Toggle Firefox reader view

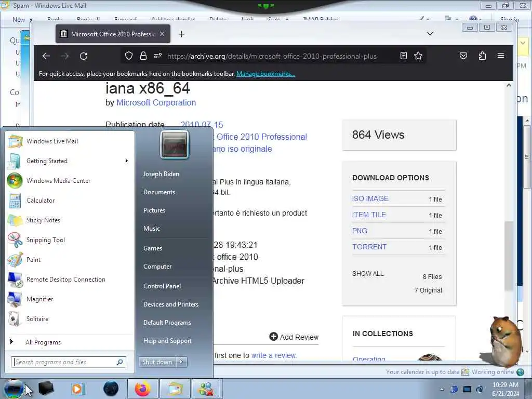pos(403,56)
